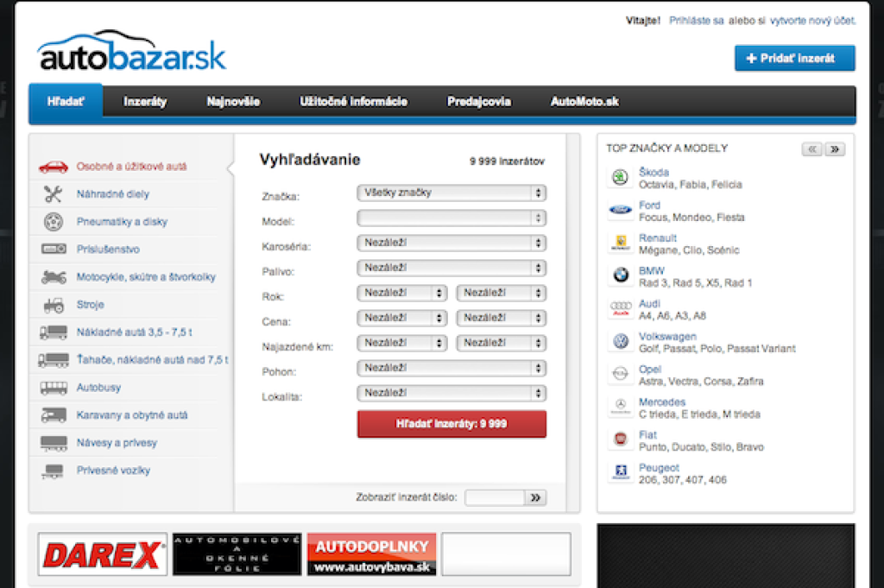Select the Peugeot brand link
This screenshot has width=884, height=588.
tap(659, 468)
